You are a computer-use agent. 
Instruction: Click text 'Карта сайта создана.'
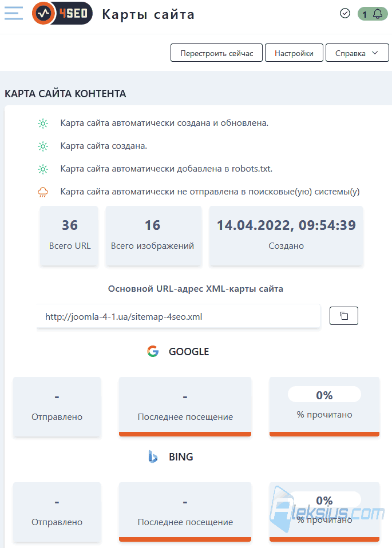tap(104, 146)
